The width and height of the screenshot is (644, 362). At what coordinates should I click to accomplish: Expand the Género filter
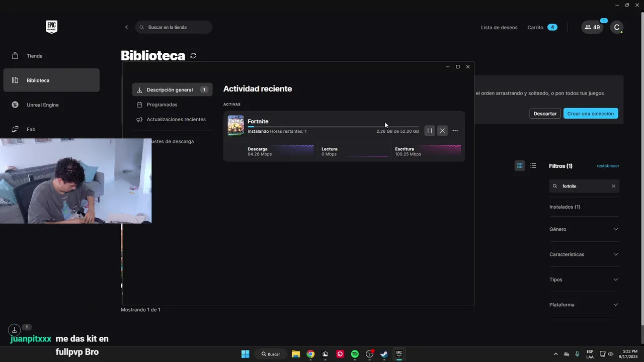584,229
